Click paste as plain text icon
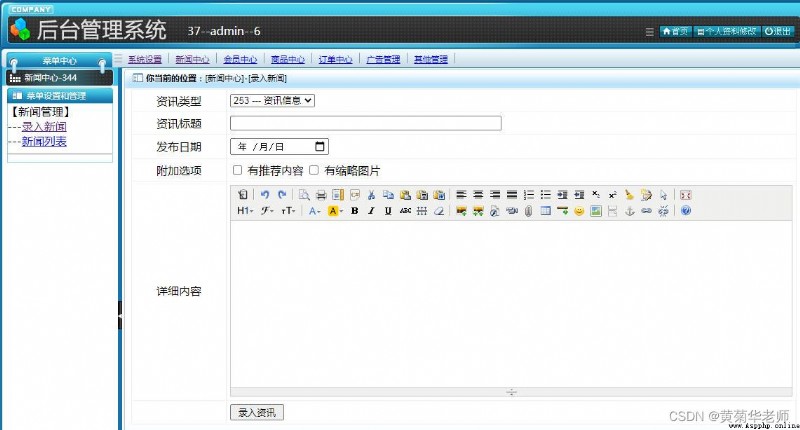Screen dimensions: 800x430 pyautogui.click(x=422, y=195)
